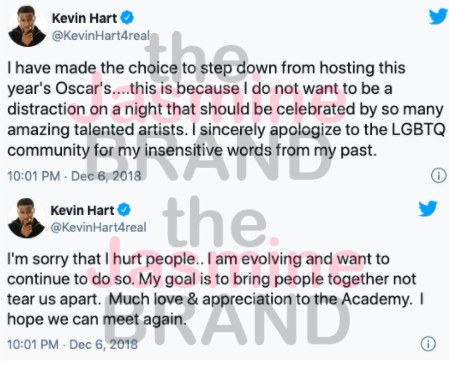Click Dec 6, 2018 date on second tweet
449x373 pixels.
103,344
